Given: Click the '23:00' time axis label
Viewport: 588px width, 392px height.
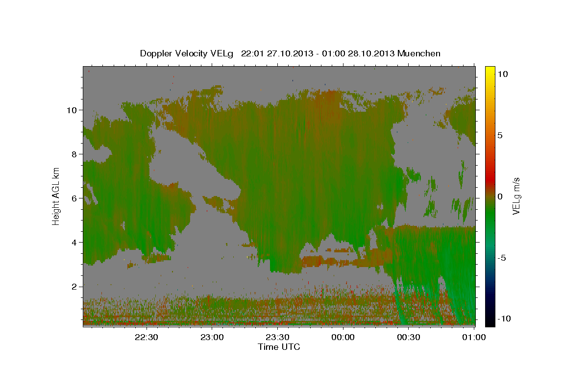Looking at the screenshot, I should pos(212,337).
